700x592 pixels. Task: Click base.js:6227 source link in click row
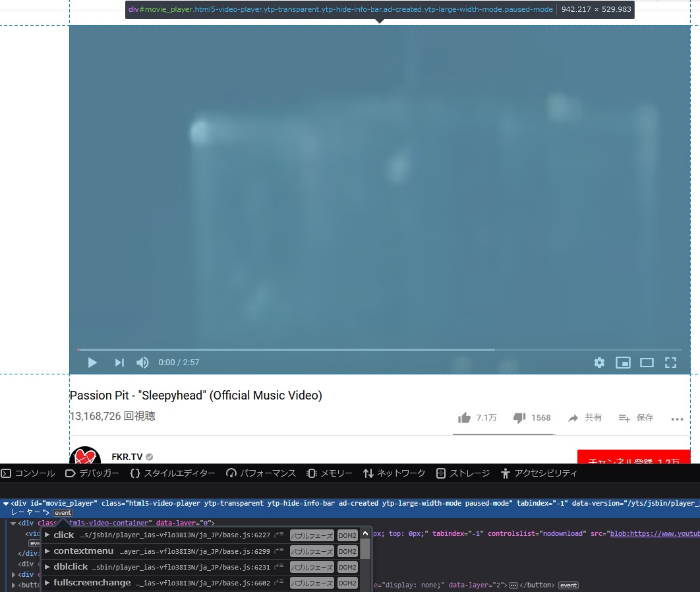175,535
